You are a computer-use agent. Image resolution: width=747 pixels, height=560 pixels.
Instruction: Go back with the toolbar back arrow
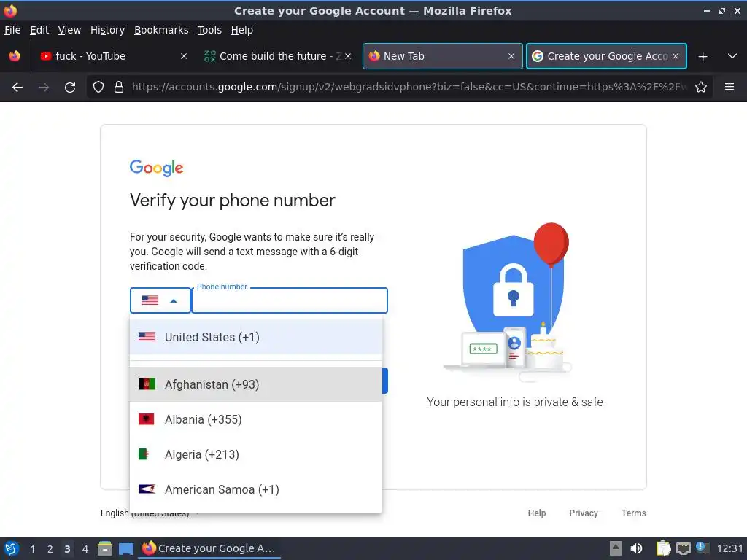click(18, 87)
